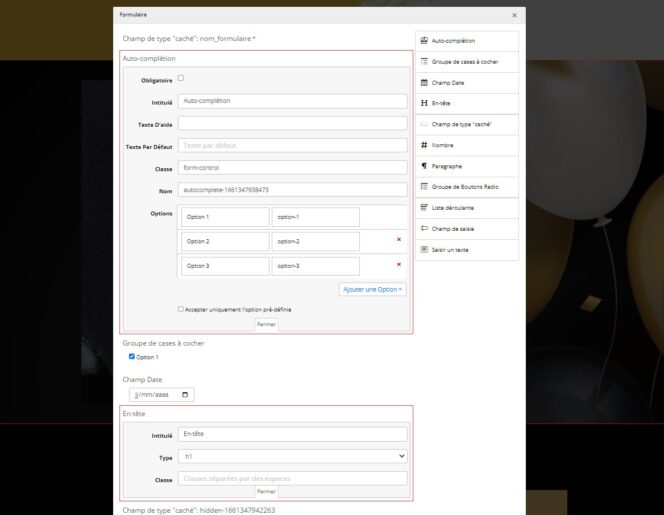
Task: Add Liste déroulante field from sidebar
Action: click(x=467, y=208)
